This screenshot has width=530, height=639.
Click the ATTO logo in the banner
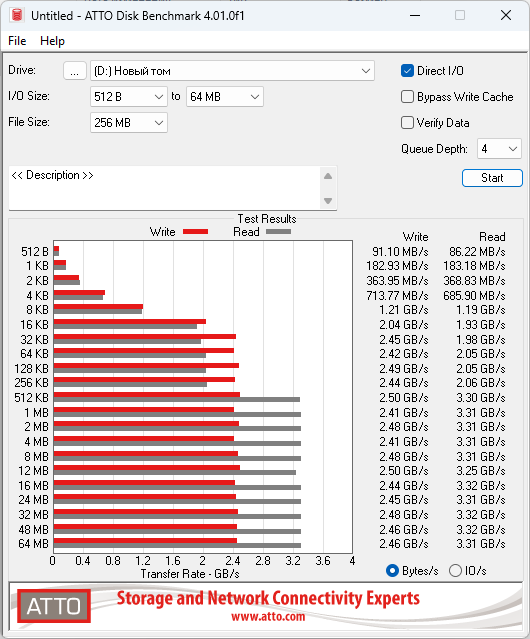pyautogui.click(x=54, y=606)
